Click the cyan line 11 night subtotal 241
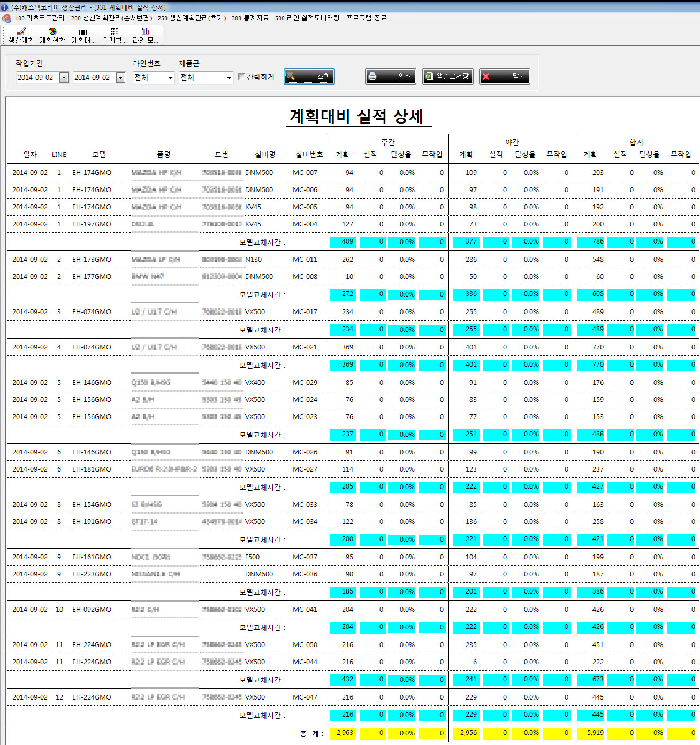 coord(466,679)
